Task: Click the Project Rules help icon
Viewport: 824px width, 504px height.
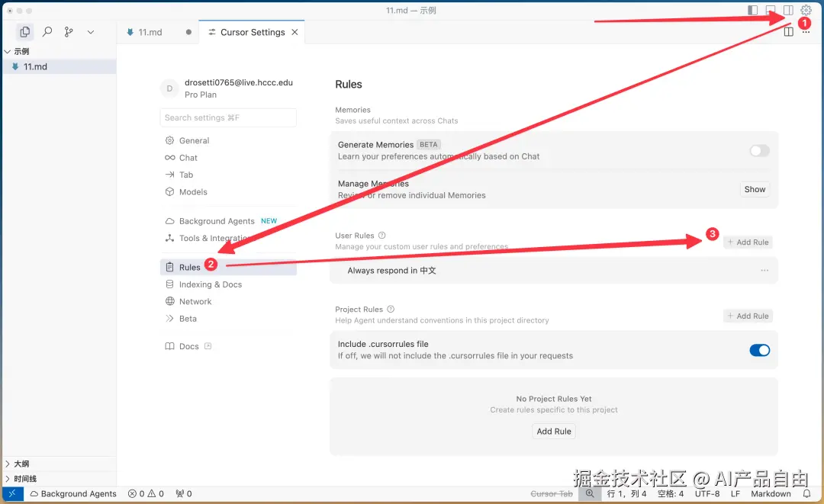Action: click(391, 310)
